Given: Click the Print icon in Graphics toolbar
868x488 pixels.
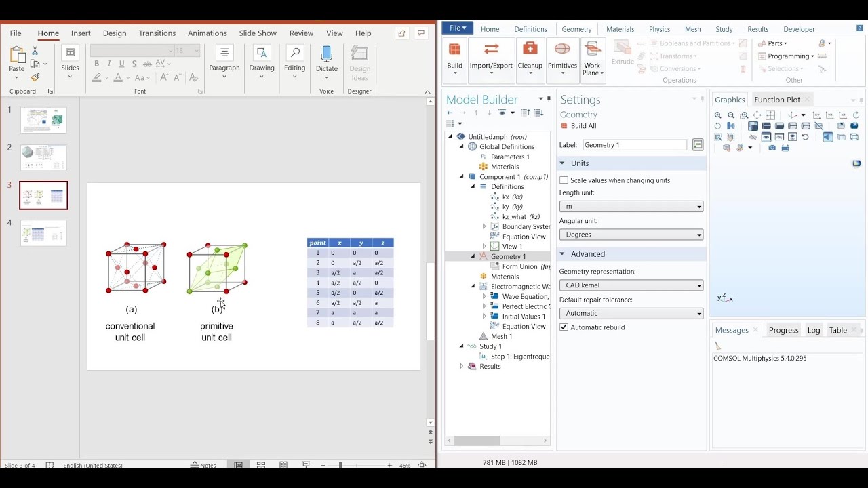Looking at the screenshot, I should click(x=785, y=147).
